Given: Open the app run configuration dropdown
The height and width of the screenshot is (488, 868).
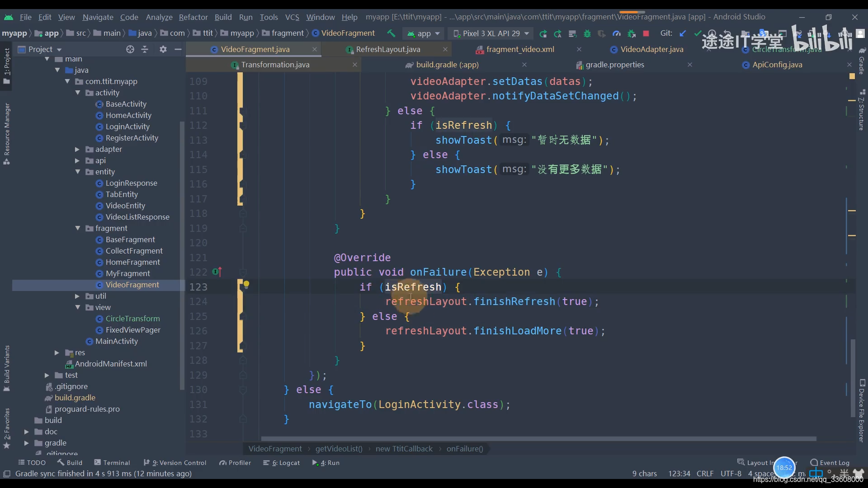Looking at the screenshot, I should coord(424,33).
